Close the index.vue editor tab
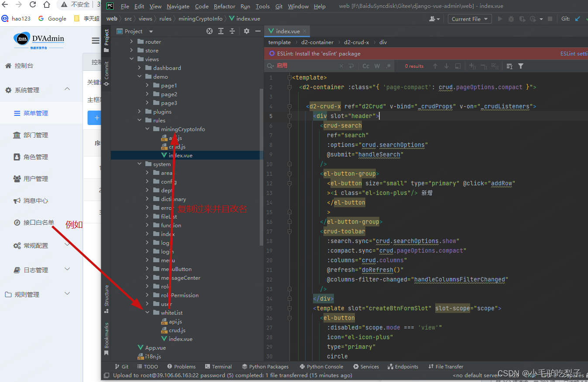This screenshot has height=382, width=588. [x=305, y=31]
